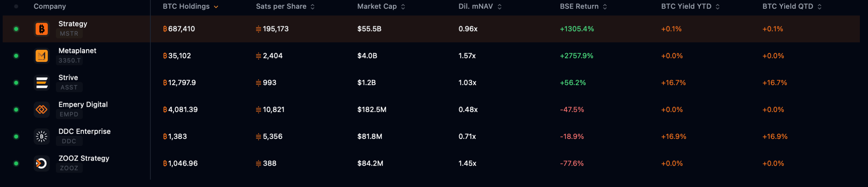Click the Empery Digital logo icon
The width and height of the screenshot is (868, 187).
coord(42,109)
